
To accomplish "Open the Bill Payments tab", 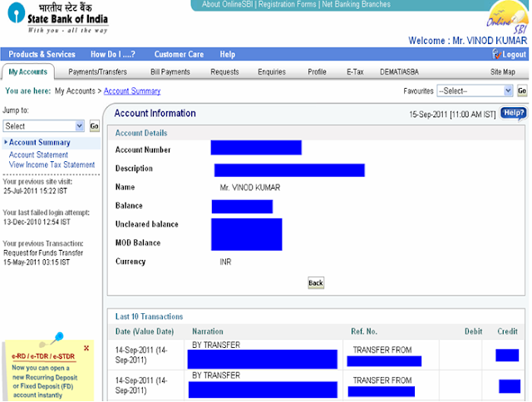I will tap(170, 72).
